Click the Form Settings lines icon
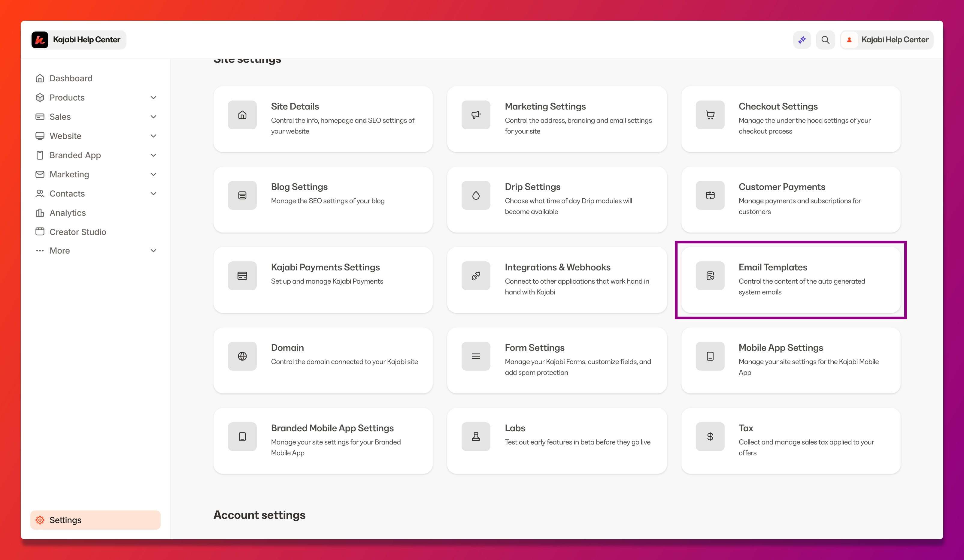Screen dimensions: 964x560 476,356
